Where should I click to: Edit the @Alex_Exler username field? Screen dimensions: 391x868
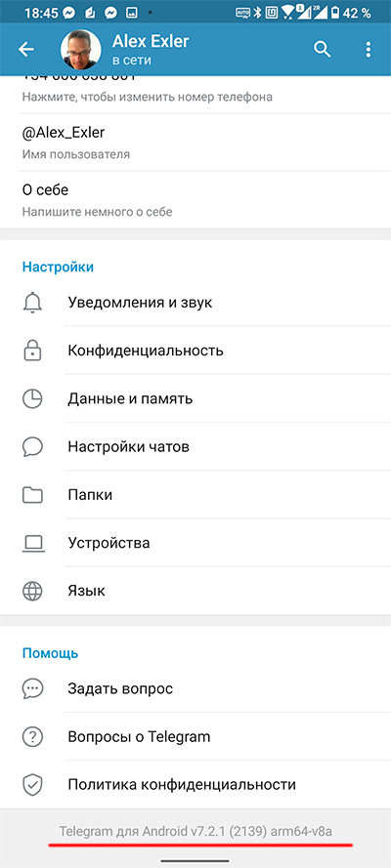point(195,143)
